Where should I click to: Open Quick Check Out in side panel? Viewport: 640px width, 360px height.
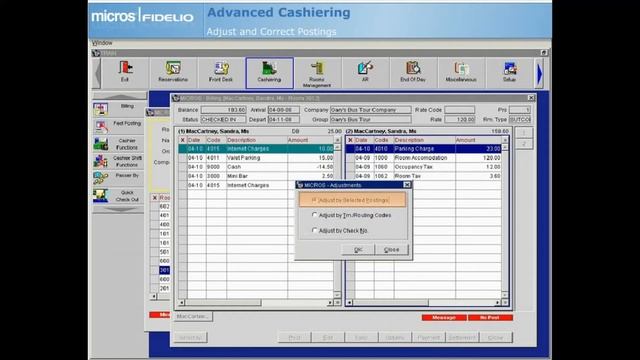118,196
